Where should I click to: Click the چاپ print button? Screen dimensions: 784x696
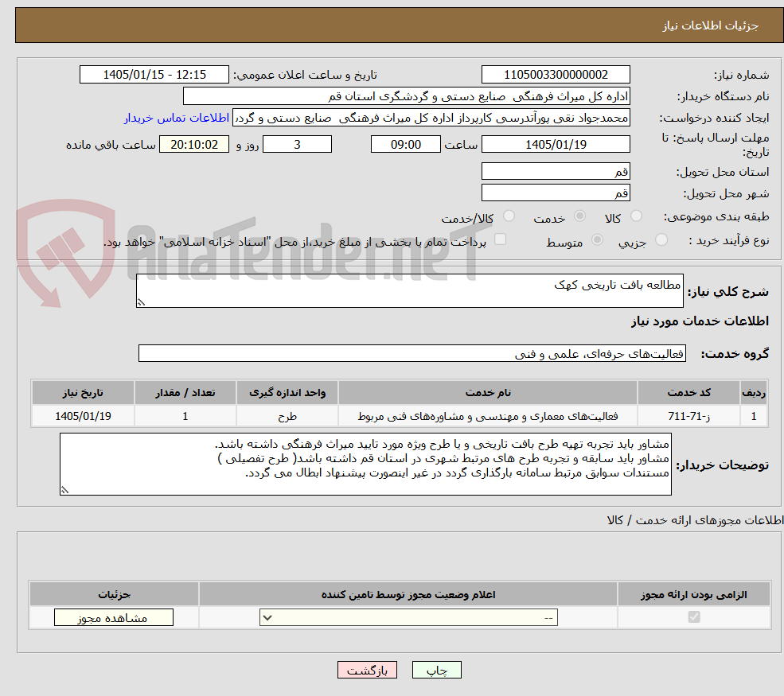pos(436,670)
